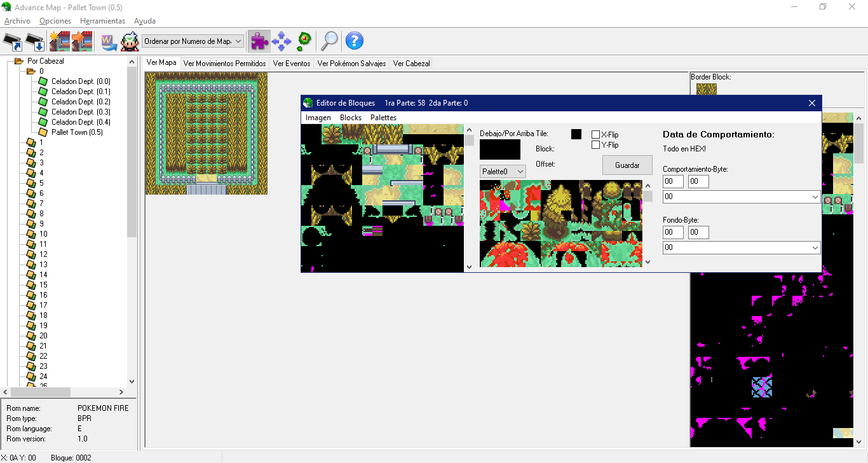Open the Herramientas menu
Screen dimensions: 868x463
(x=102, y=21)
